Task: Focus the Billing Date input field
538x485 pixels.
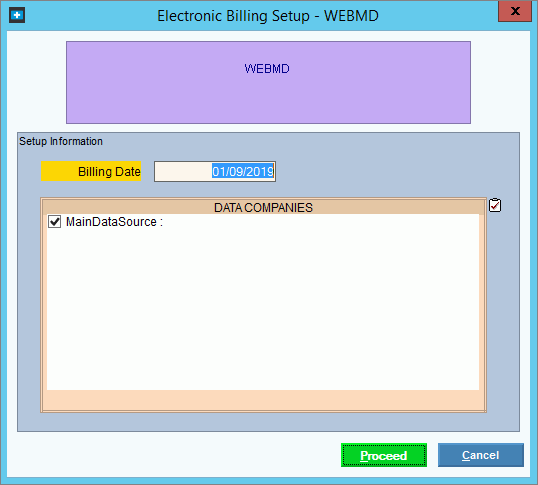Action: 215,171
